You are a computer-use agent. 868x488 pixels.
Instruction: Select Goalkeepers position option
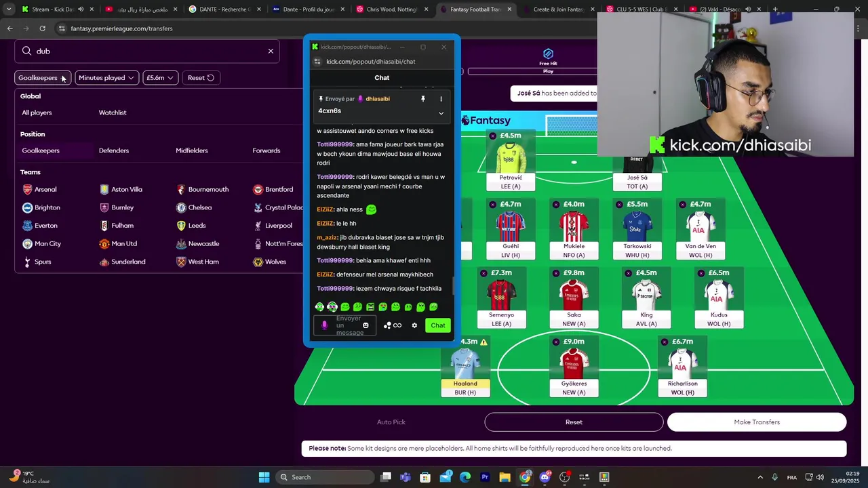point(41,150)
